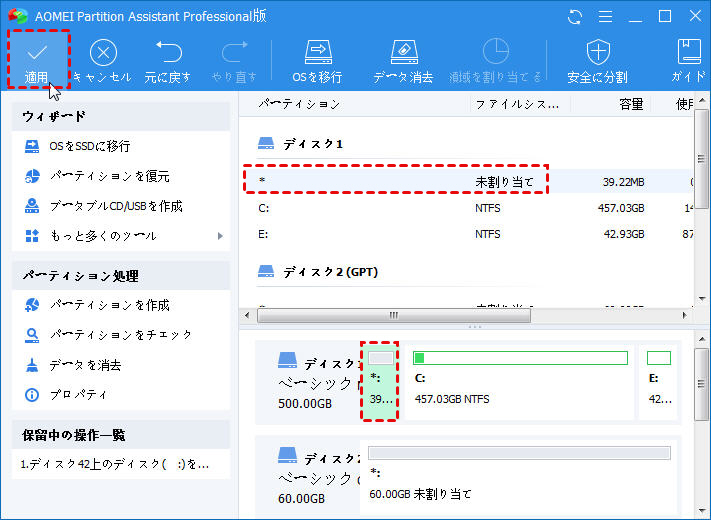Open the 安全に分割 safe split tool
This screenshot has height=520, width=711.
[597, 52]
